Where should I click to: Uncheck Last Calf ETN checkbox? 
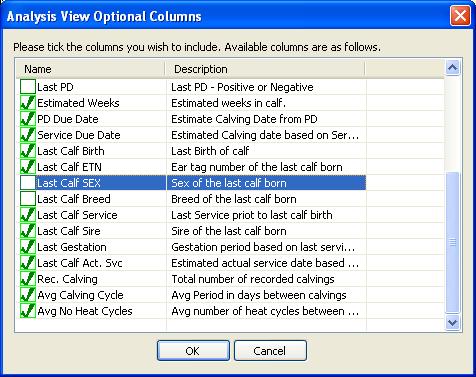click(x=28, y=167)
